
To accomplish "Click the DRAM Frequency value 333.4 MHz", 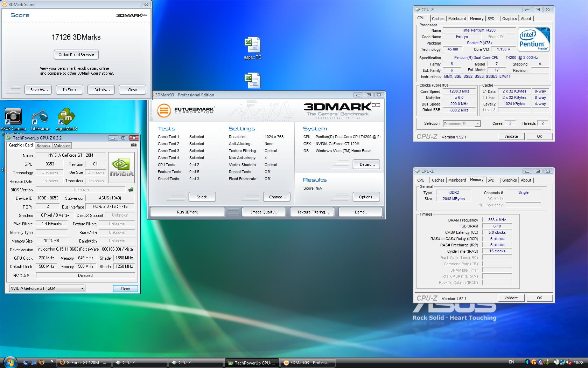I will [497, 220].
